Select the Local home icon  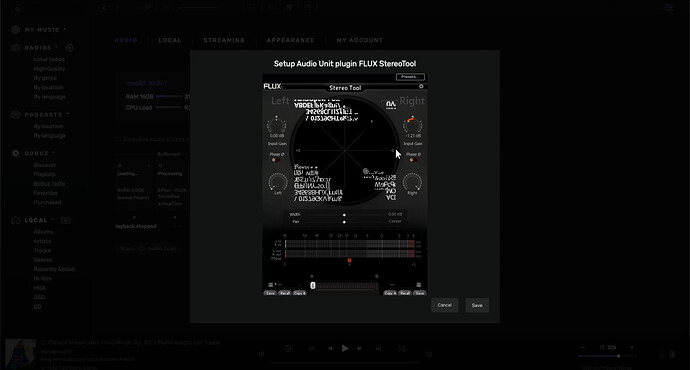[15, 220]
